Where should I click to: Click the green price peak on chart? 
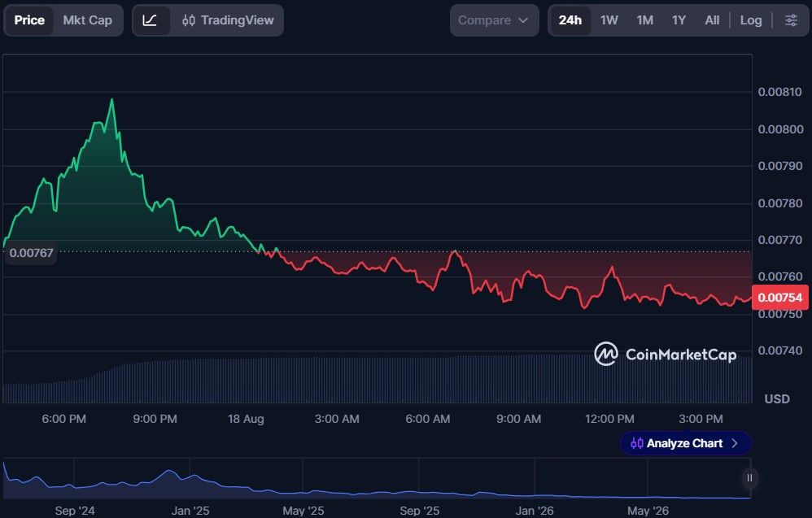[111, 99]
